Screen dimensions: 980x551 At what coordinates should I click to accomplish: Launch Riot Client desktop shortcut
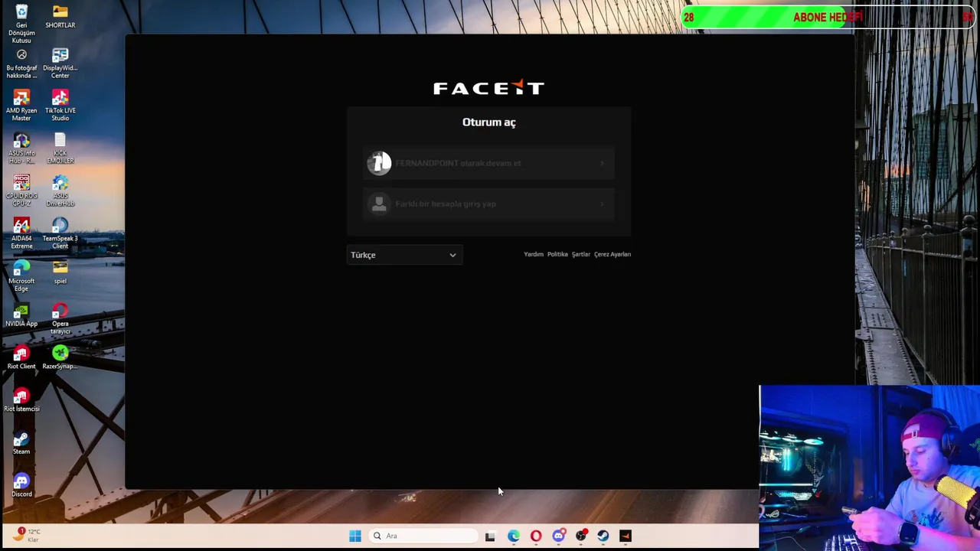pyautogui.click(x=21, y=358)
